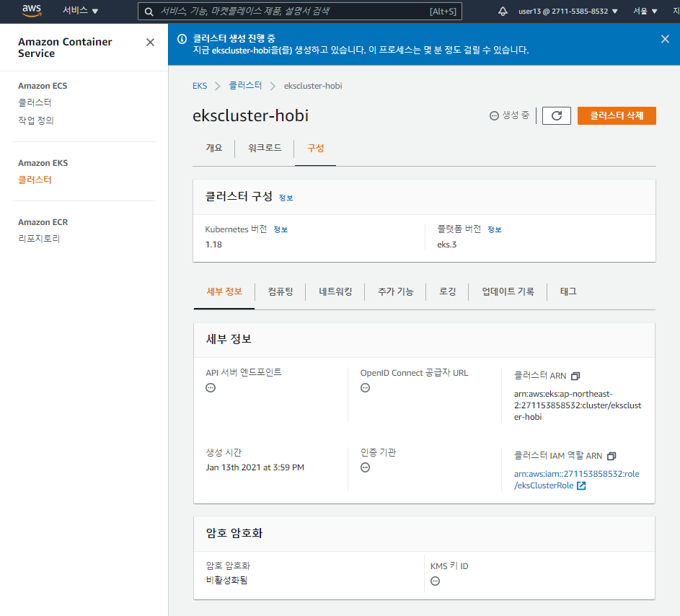Click the KMS key ID loading icon
This screenshot has height=616, width=680.
pyautogui.click(x=435, y=581)
